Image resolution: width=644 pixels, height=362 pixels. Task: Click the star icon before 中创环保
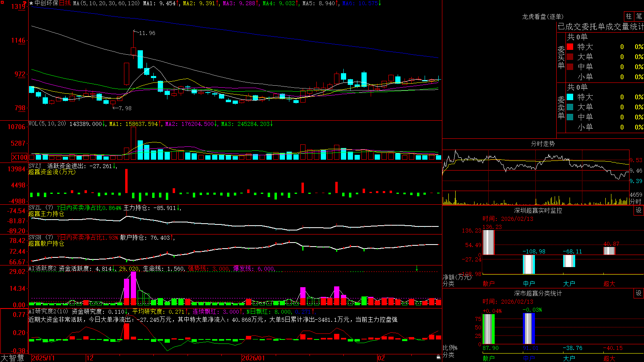click(x=31, y=3)
